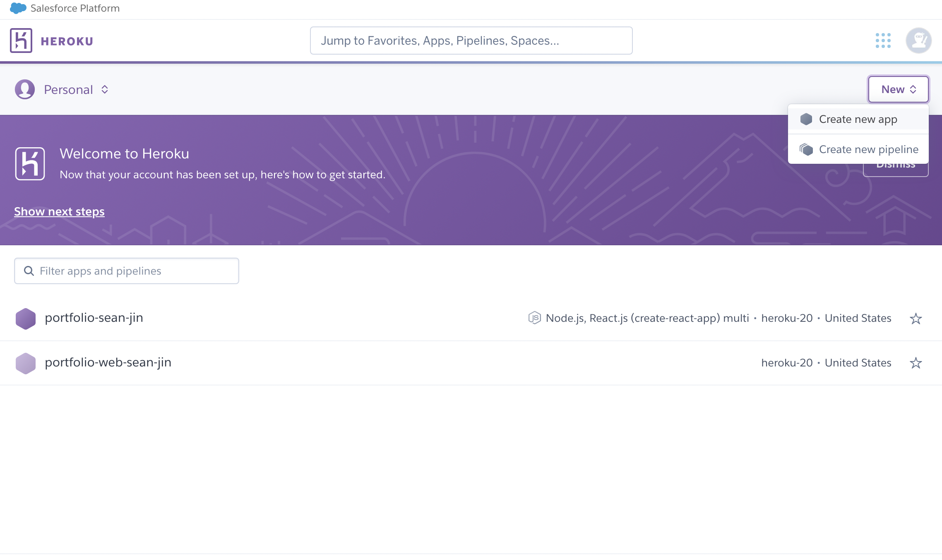
Task: Collapse the New dropdown button
Action: coord(898,89)
